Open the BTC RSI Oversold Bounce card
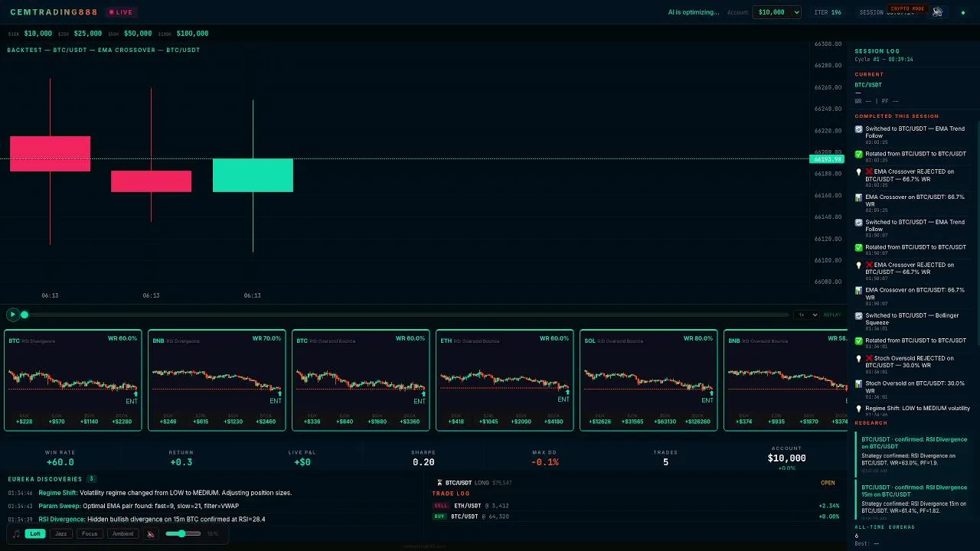The width and height of the screenshot is (980, 551). pos(361,380)
